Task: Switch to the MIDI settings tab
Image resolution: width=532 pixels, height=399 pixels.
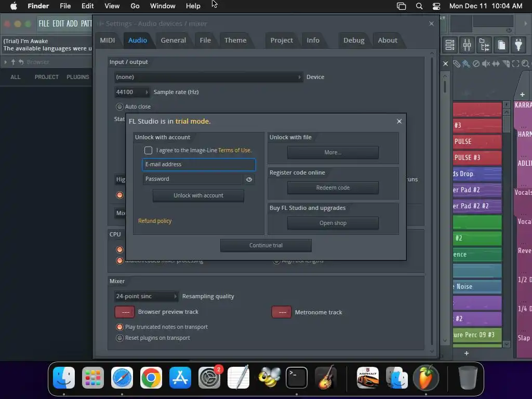Action: pos(107,40)
